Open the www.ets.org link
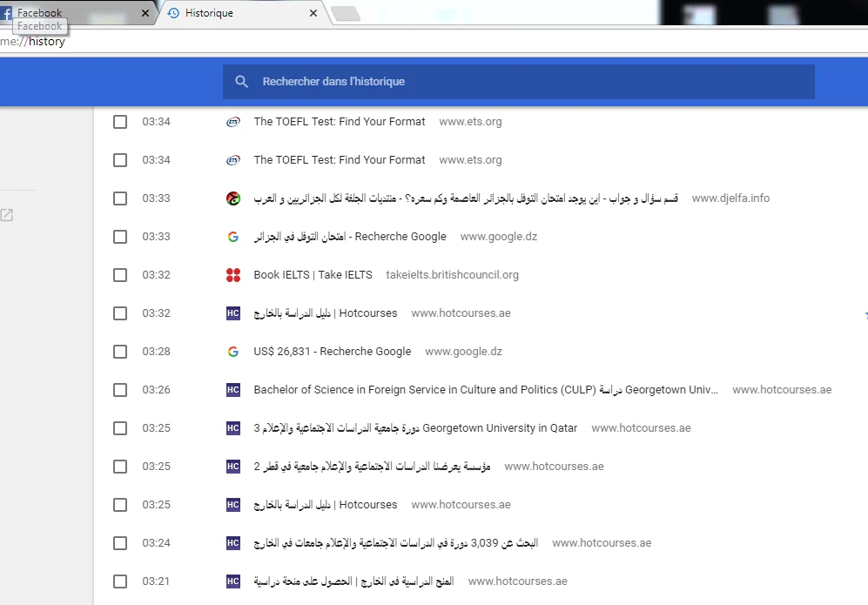This screenshot has width=868, height=605. [x=470, y=122]
